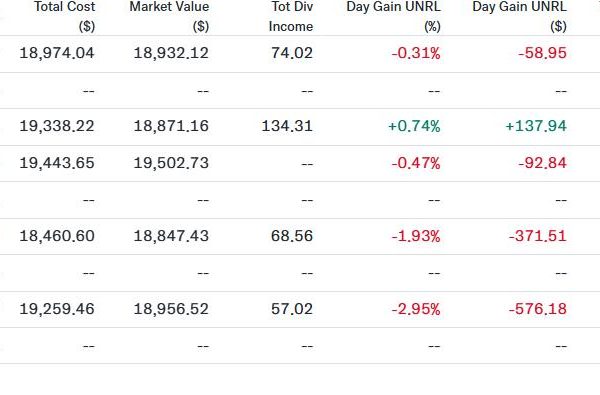Click the dividend income value 134.31
Image resolution: width=600 pixels, height=395 pixels.
click(x=287, y=126)
